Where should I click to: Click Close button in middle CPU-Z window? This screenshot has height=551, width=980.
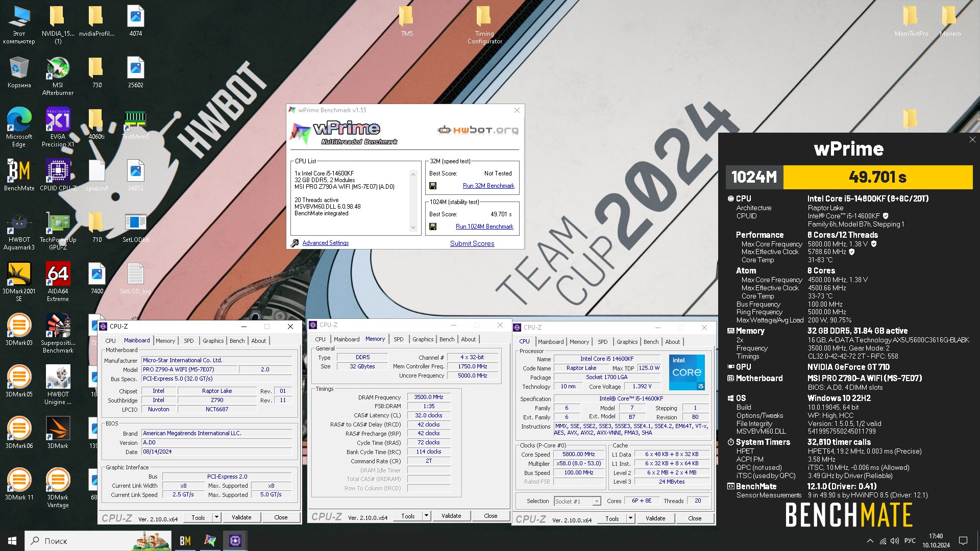[x=491, y=516]
